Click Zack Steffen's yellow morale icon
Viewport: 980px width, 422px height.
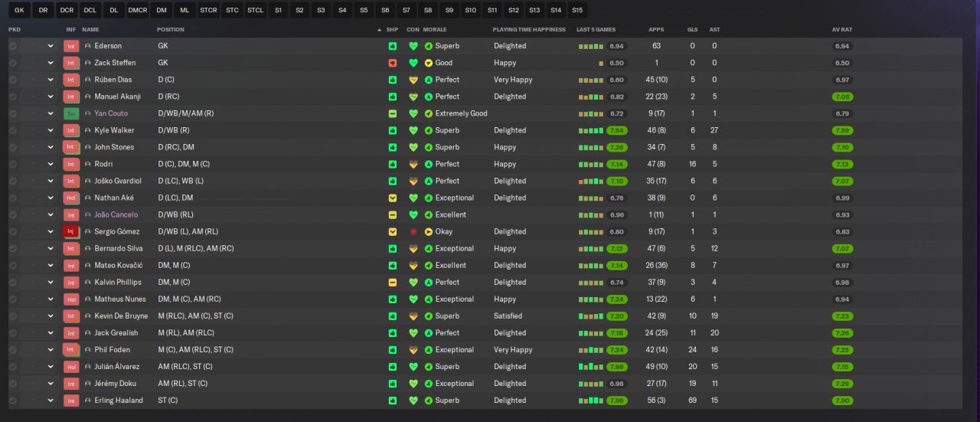[x=429, y=63]
